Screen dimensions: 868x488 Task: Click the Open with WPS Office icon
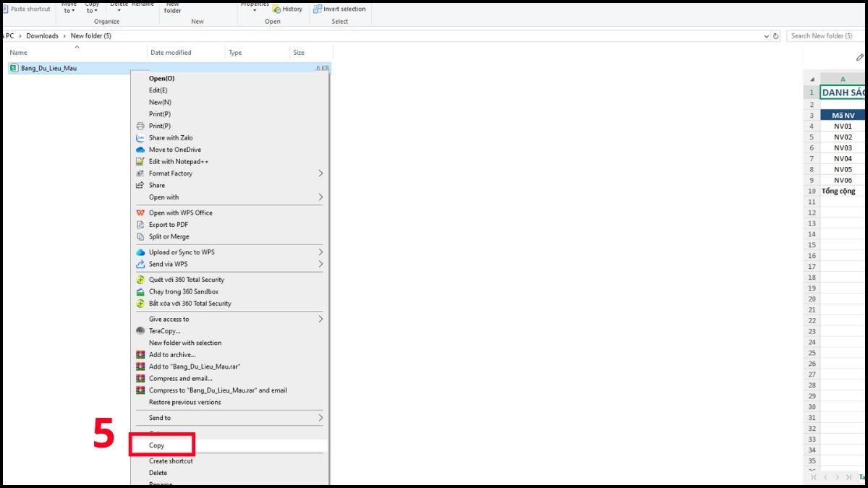pyautogui.click(x=140, y=213)
